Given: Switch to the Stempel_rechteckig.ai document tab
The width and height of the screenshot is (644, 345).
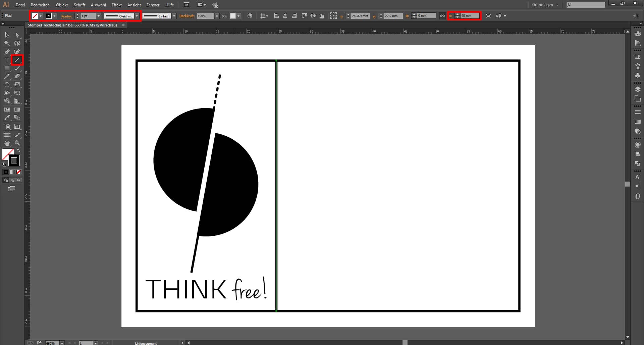Looking at the screenshot, I should coord(74,25).
